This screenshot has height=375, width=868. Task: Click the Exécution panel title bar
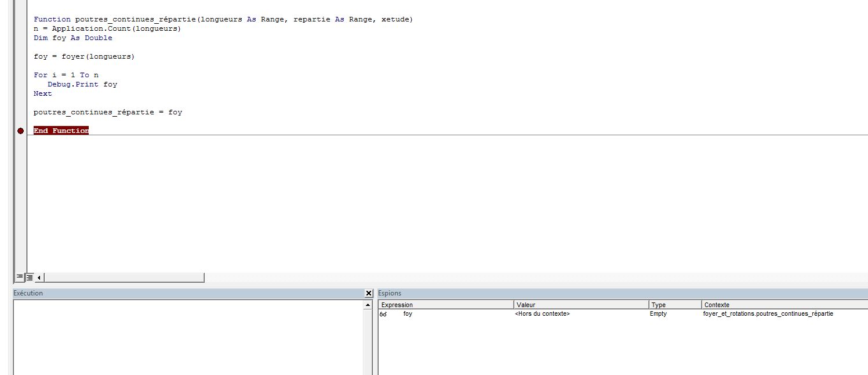[x=186, y=294]
